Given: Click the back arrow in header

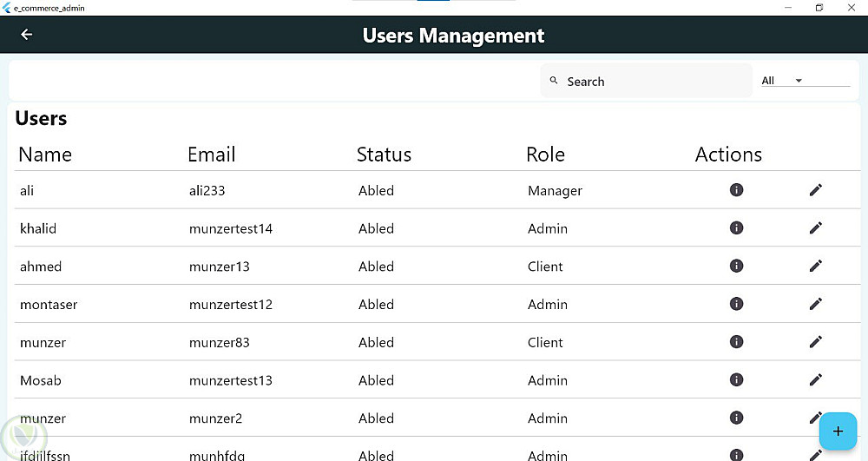Looking at the screenshot, I should pyautogui.click(x=26, y=35).
